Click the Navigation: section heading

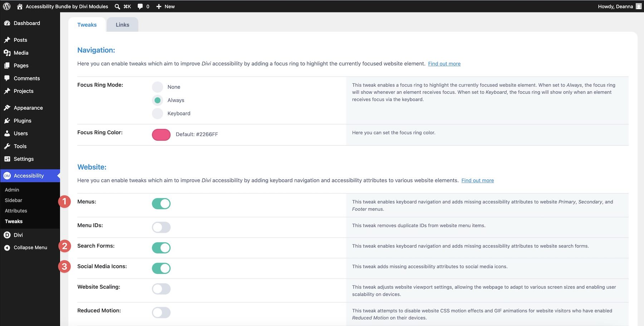[x=96, y=50]
